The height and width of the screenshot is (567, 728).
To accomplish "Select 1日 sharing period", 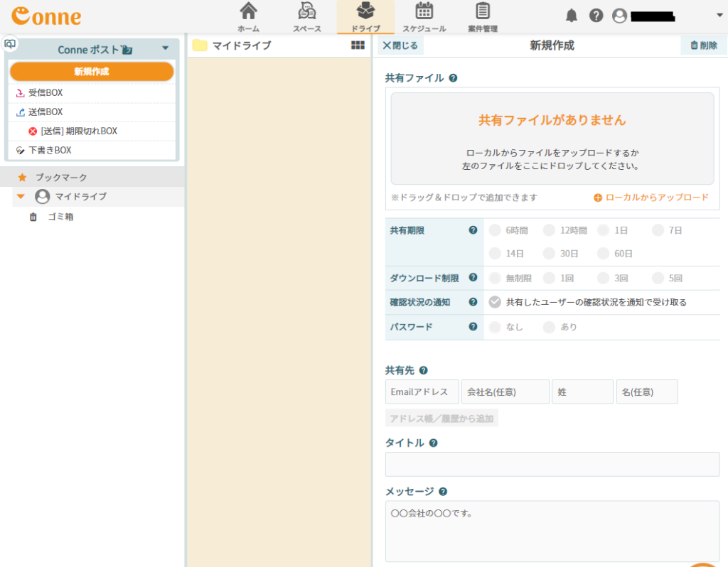I will point(603,230).
